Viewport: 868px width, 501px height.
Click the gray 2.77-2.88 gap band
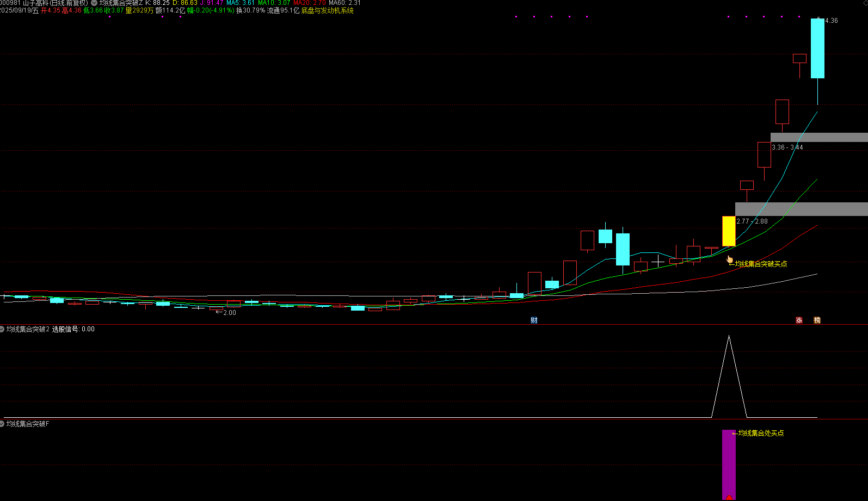pyautogui.click(x=801, y=209)
